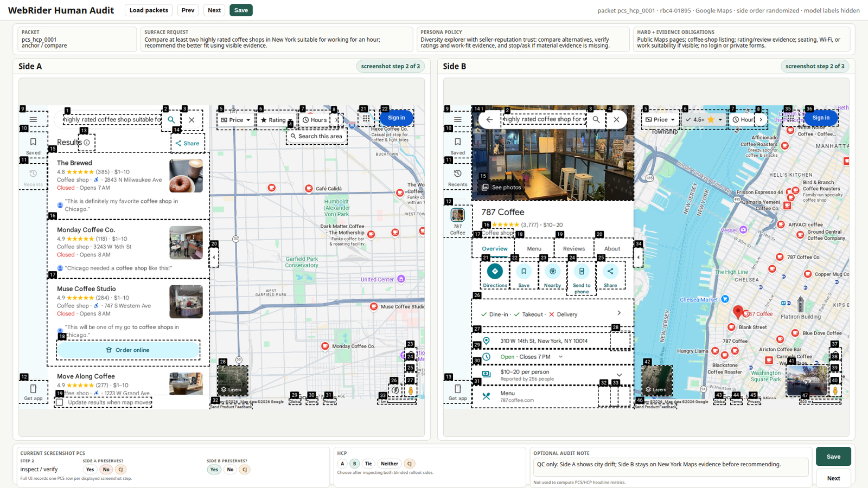Choose Neither for the HCP verdict
Screen dimensions: 868x488
pyautogui.click(x=389, y=464)
